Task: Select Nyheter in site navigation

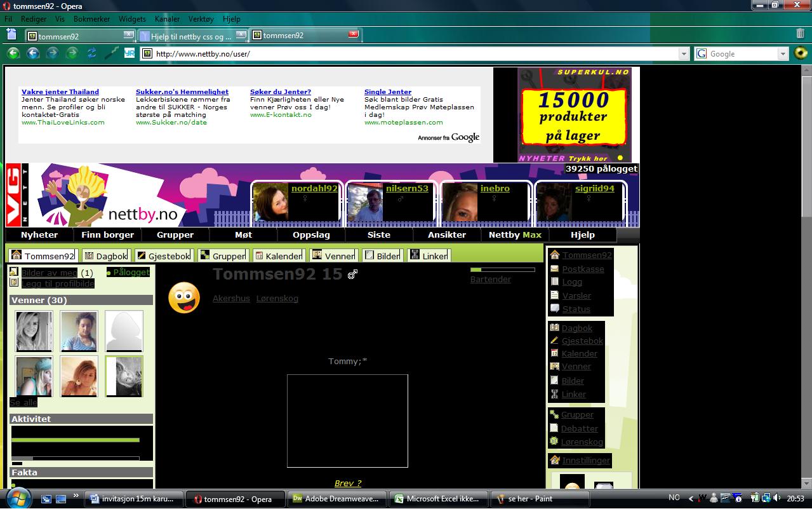Action: click(x=39, y=234)
